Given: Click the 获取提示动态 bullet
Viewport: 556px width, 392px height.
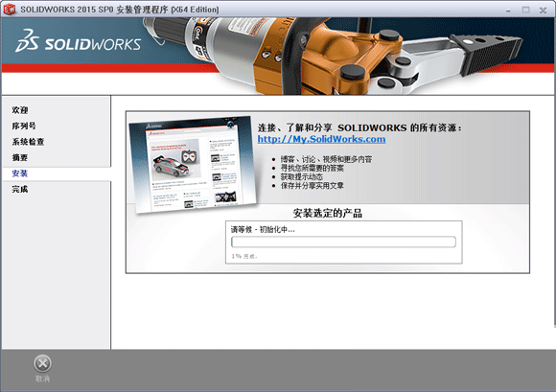Looking at the screenshot, I should point(301,176).
